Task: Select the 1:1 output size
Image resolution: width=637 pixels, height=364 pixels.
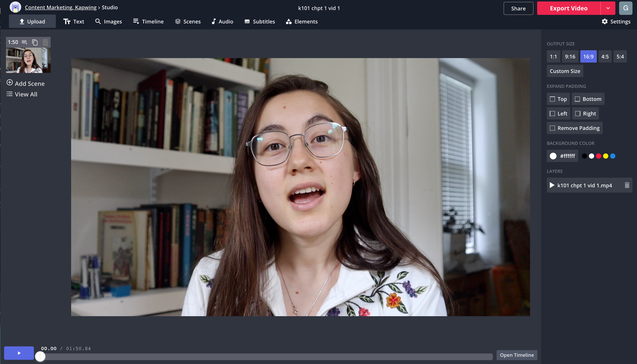Action: point(553,57)
